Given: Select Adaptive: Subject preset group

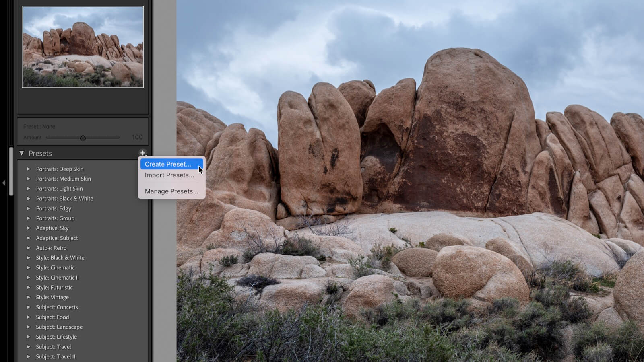Looking at the screenshot, I should click(57, 238).
